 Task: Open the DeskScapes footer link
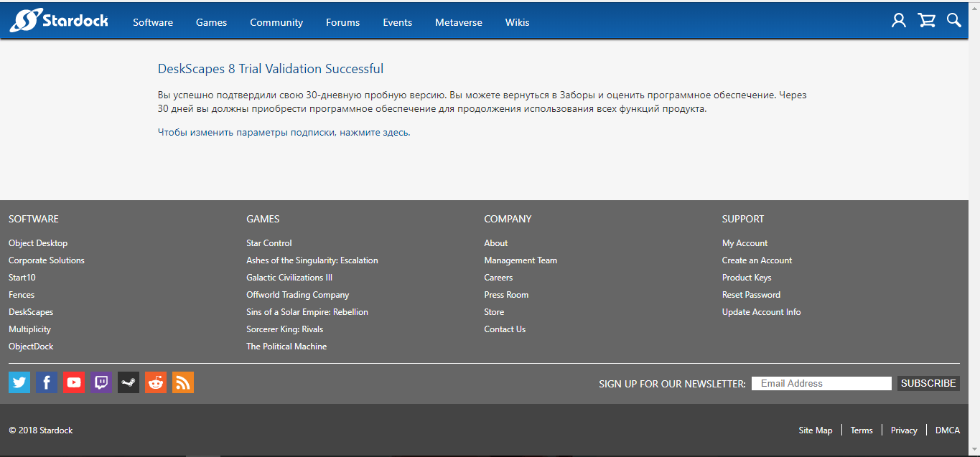tap(31, 312)
